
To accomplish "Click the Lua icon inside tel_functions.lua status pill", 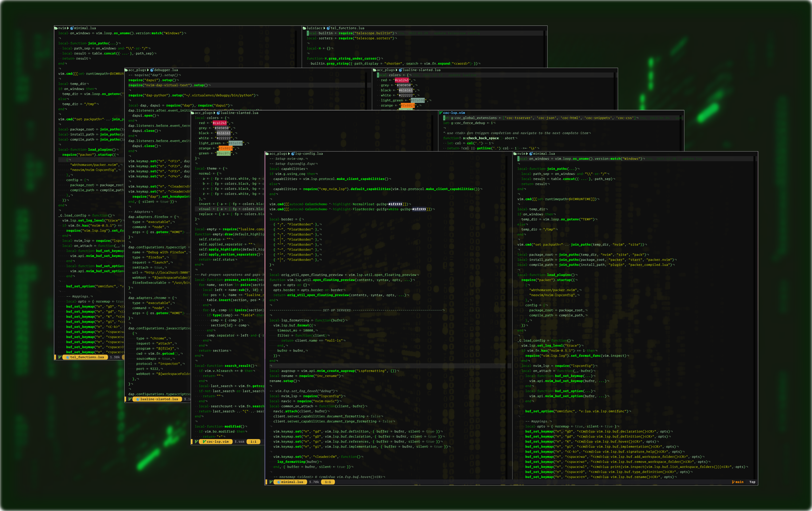I will (x=68, y=357).
